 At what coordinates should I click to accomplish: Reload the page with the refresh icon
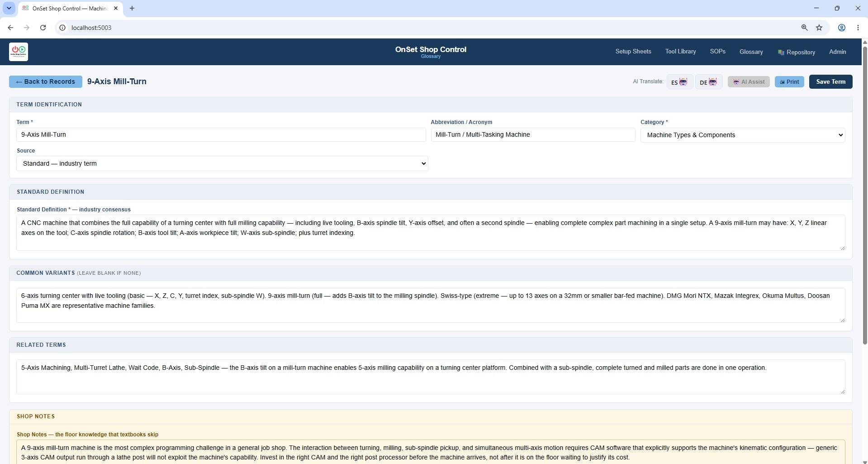coord(43,28)
